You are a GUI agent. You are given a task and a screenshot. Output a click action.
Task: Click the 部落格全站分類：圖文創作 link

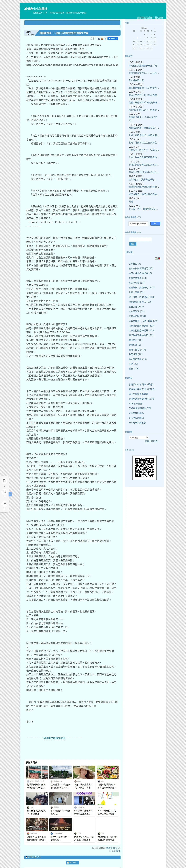tap(150, 18)
